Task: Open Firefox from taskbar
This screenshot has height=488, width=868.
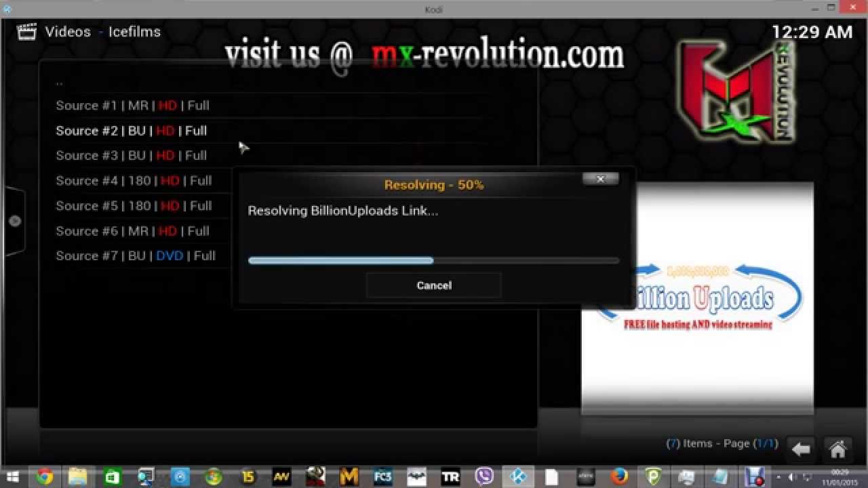Action: pos(619,476)
